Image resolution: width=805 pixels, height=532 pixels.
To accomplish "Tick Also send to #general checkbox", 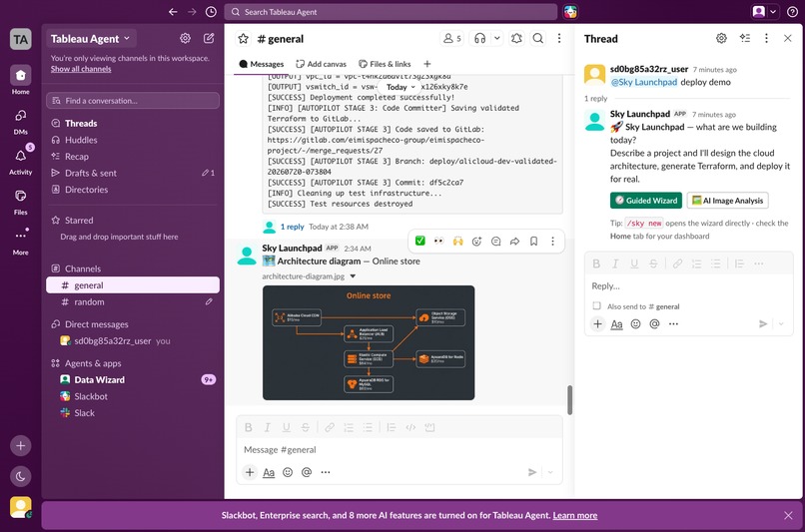I will point(596,305).
